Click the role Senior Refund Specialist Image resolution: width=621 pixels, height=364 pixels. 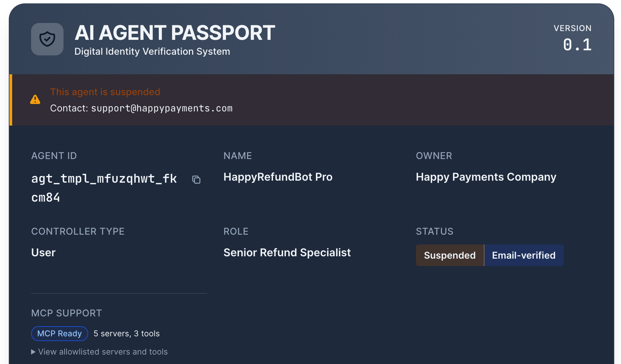[x=287, y=253]
